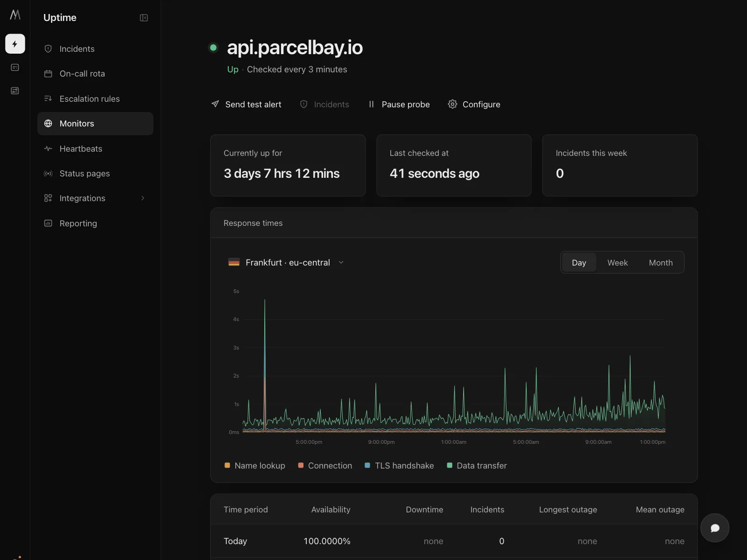This screenshot has width=747, height=560.
Task: Select the lightning bolt Uptime rail icon
Action: [x=15, y=44]
